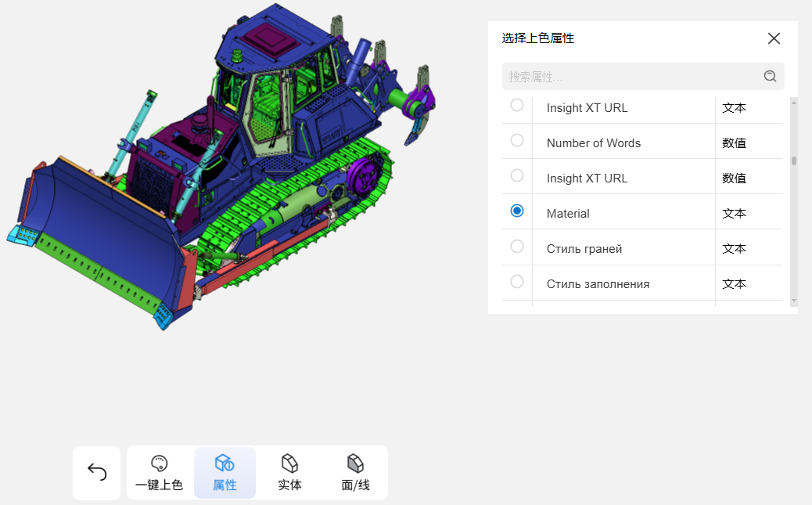812x505 pixels.
Task: Choose the Стиль заполнения radio option
Action: click(x=517, y=281)
